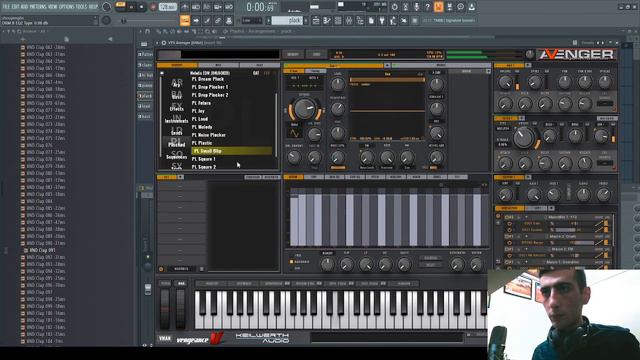Open the TOOLS menu

coord(81,7)
